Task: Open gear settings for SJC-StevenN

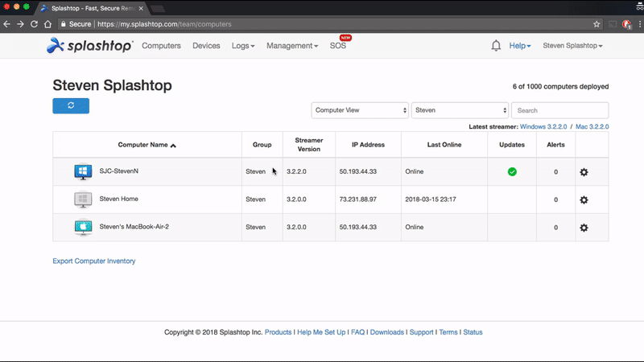Action: (584, 172)
